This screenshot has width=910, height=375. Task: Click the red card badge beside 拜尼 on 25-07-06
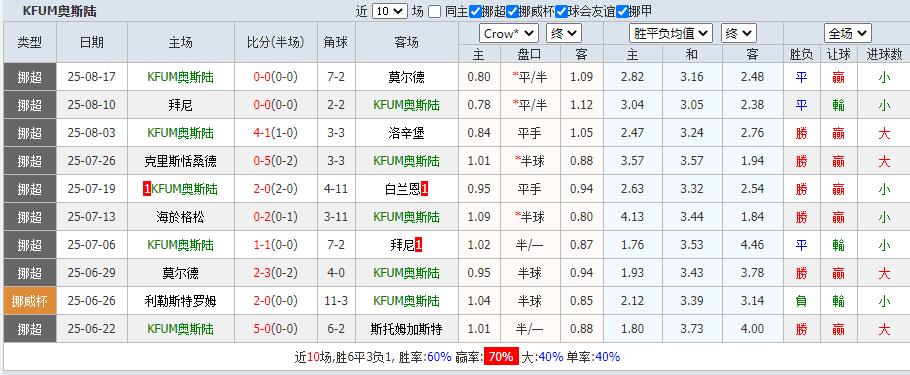click(418, 245)
